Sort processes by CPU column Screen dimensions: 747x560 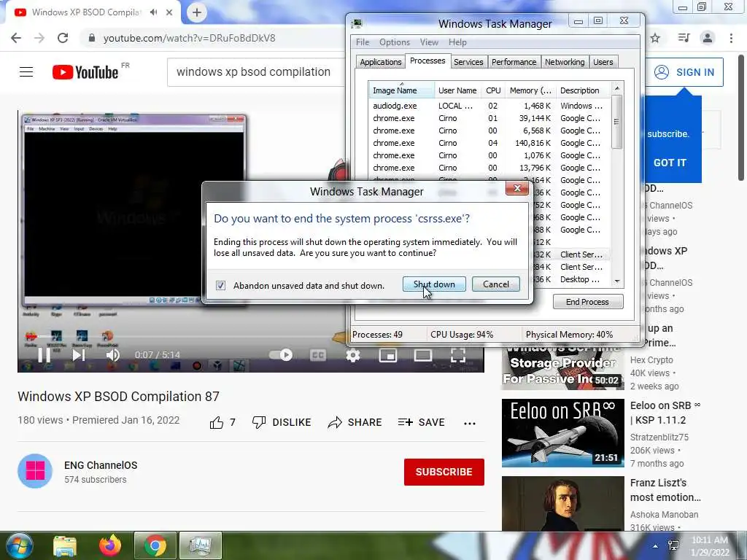(493, 90)
